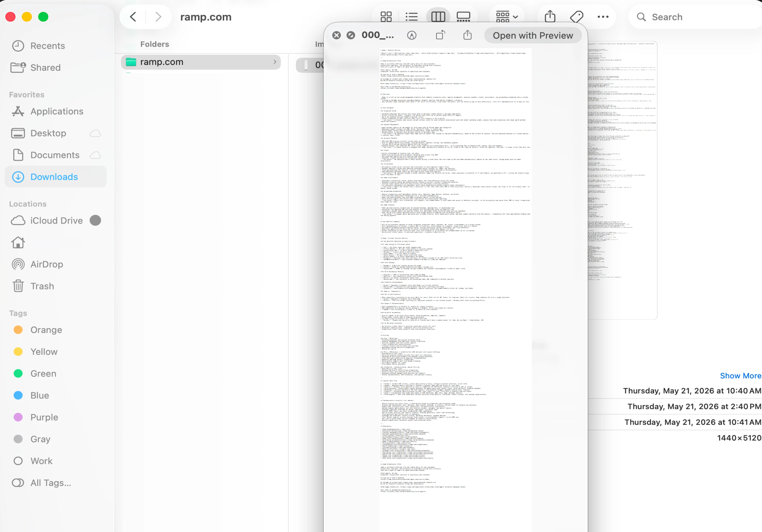Select column view in toolbar
This screenshot has width=762, height=532.
tap(438, 17)
